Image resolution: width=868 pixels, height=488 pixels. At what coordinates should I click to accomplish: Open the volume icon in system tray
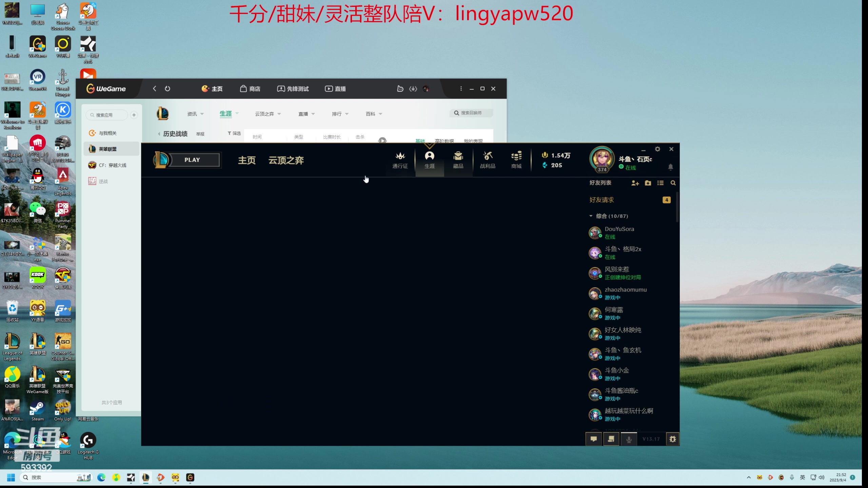pos(822,477)
